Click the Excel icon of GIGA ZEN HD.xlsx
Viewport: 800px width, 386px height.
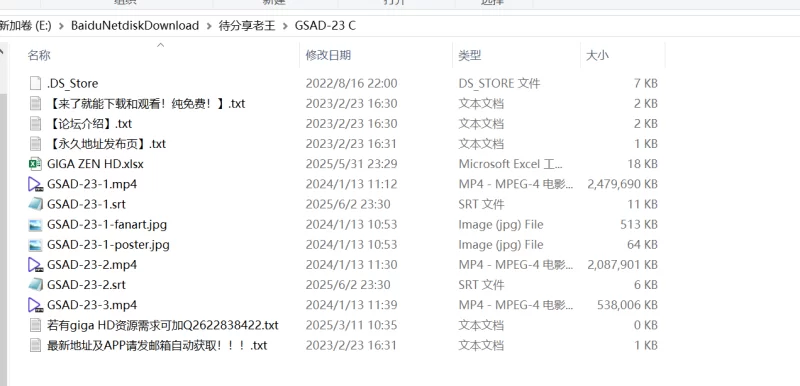pyautogui.click(x=35, y=164)
